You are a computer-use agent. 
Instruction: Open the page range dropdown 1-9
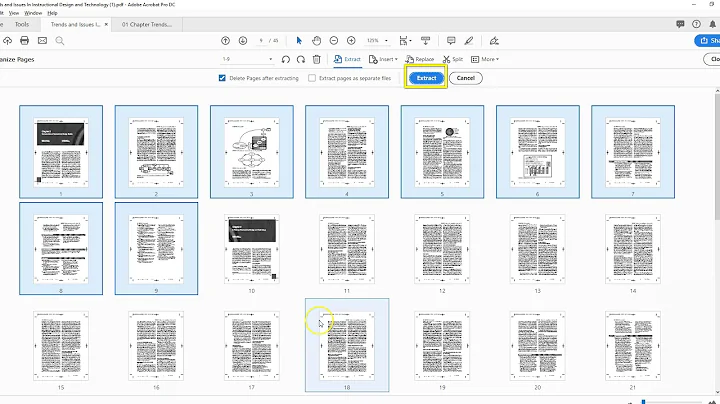(247, 59)
